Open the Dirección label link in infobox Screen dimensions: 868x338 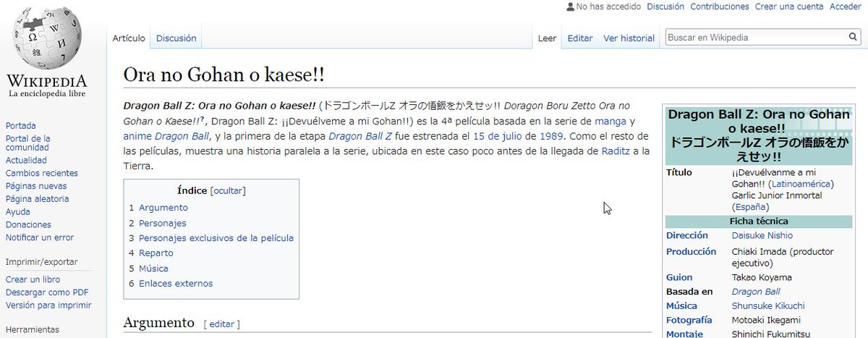point(688,236)
